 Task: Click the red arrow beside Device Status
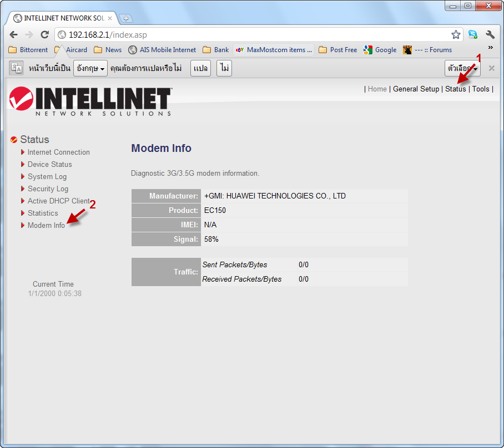click(23, 164)
